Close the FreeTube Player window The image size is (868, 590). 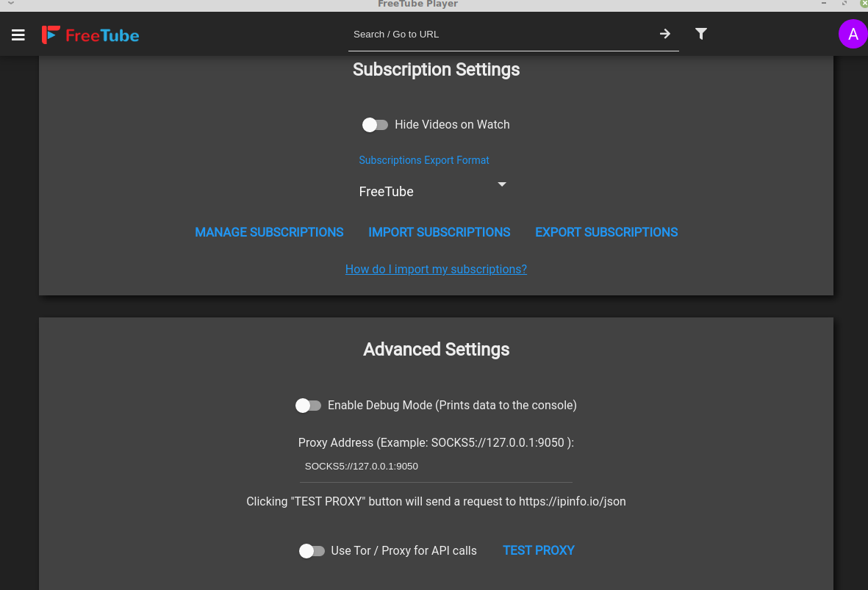pos(864,4)
